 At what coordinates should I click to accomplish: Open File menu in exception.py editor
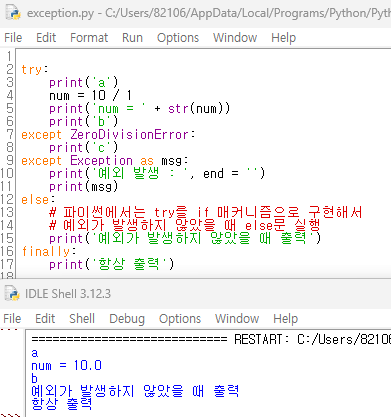(13, 38)
